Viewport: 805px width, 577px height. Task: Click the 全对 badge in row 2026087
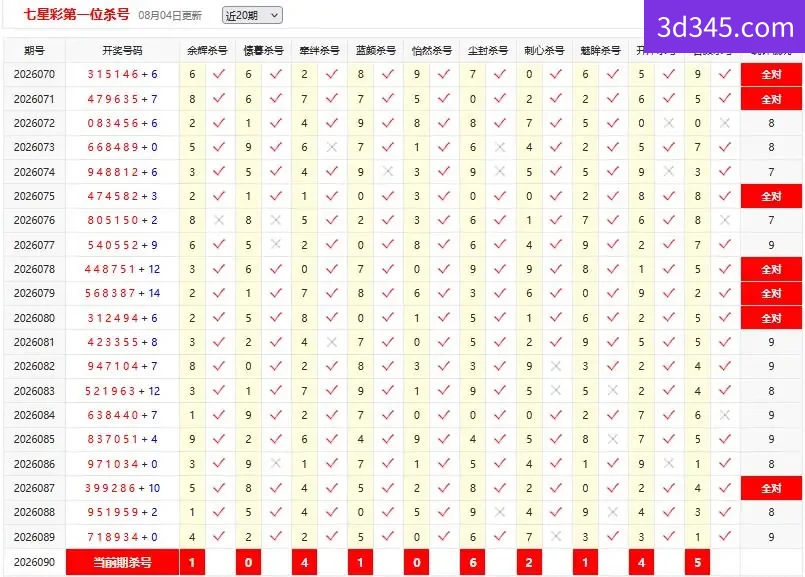click(x=771, y=488)
